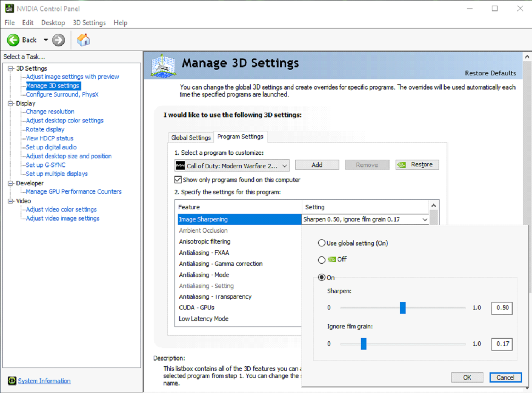
Task: Open Set up G-SYNC page
Action: pyautogui.click(x=45, y=165)
